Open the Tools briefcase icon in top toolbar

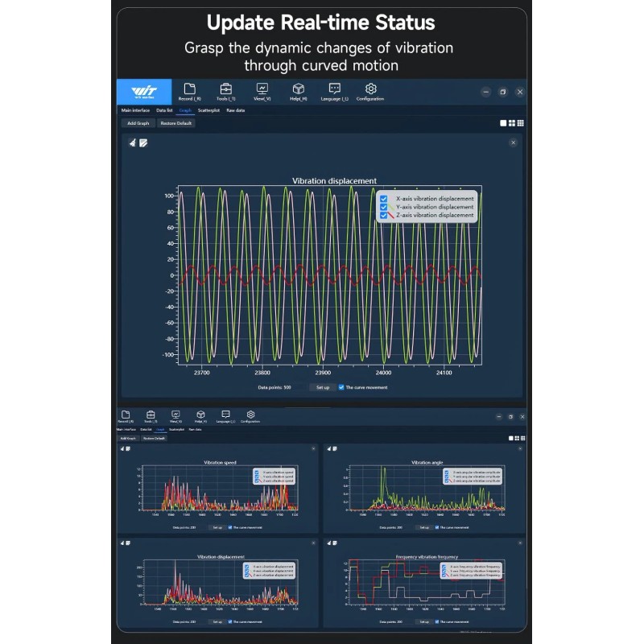pos(226,89)
